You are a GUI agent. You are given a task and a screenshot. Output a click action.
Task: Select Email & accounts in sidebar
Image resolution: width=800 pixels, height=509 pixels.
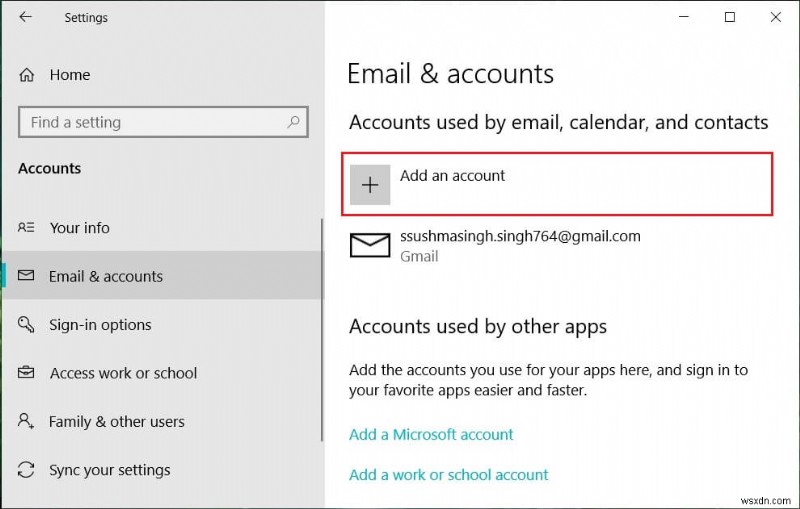click(x=161, y=276)
